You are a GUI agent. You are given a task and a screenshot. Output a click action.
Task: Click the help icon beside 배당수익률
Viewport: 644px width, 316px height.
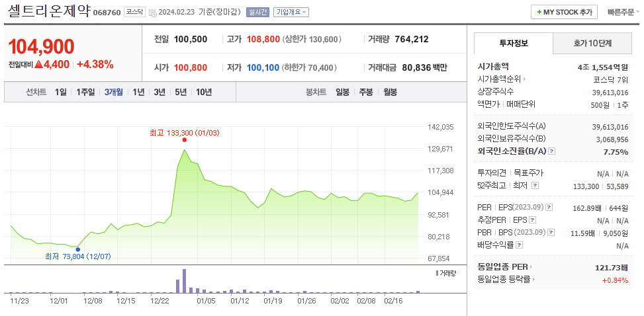tap(520, 245)
